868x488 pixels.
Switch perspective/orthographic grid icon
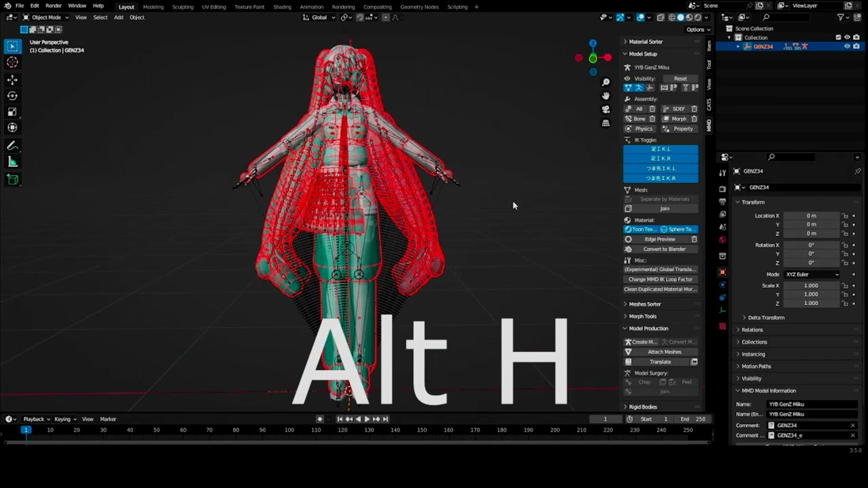(606, 123)
